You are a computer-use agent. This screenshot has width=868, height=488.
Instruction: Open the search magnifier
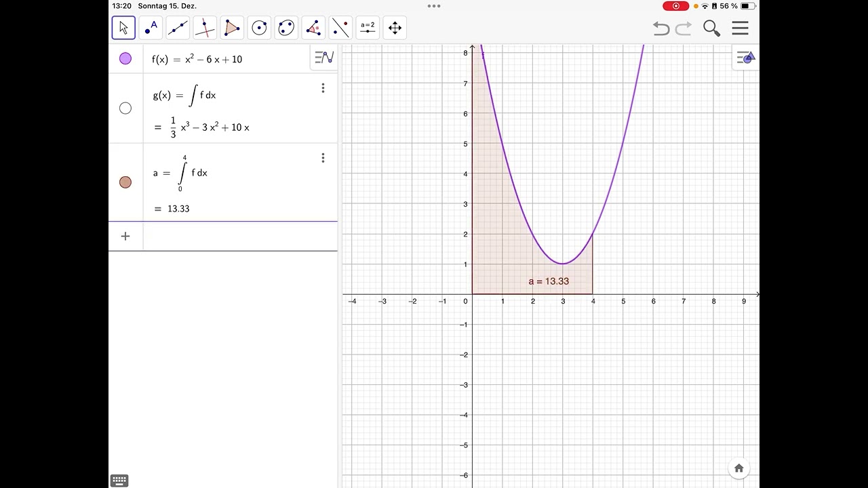pos(711,28)
